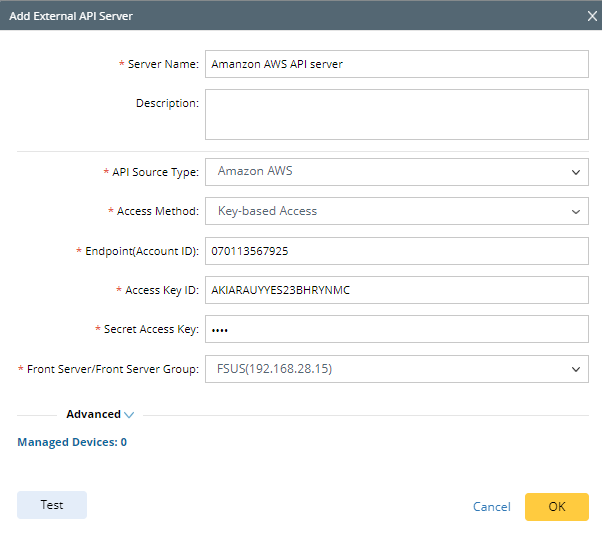Click the arrow icon of Front Server Group
Image resolution: width=602 pixels, height=535 pixels.
(x=576, y=369)
